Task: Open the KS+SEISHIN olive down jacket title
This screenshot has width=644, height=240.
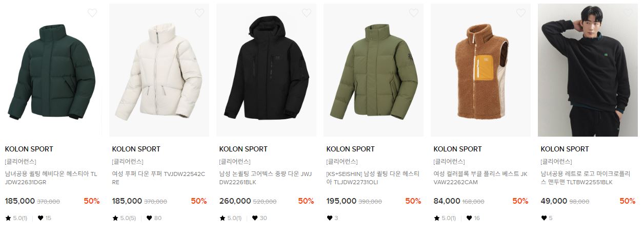Action: [372, 178]
